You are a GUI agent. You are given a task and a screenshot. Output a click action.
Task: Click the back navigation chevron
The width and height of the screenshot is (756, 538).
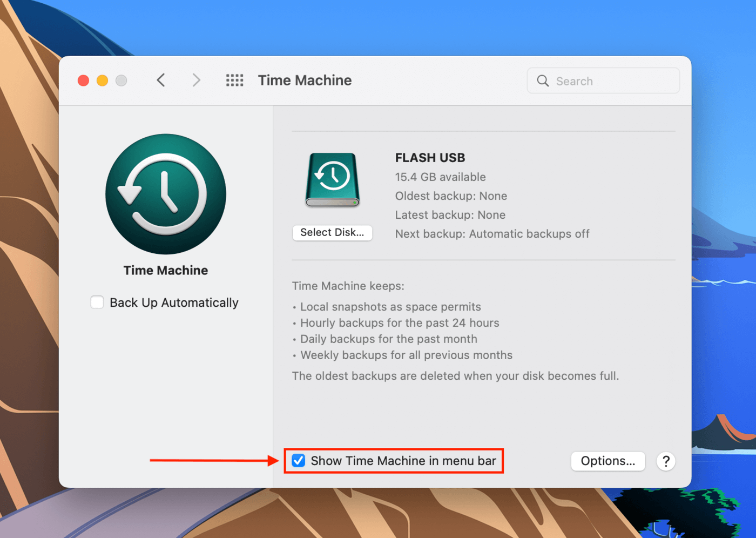coord(161,80)
